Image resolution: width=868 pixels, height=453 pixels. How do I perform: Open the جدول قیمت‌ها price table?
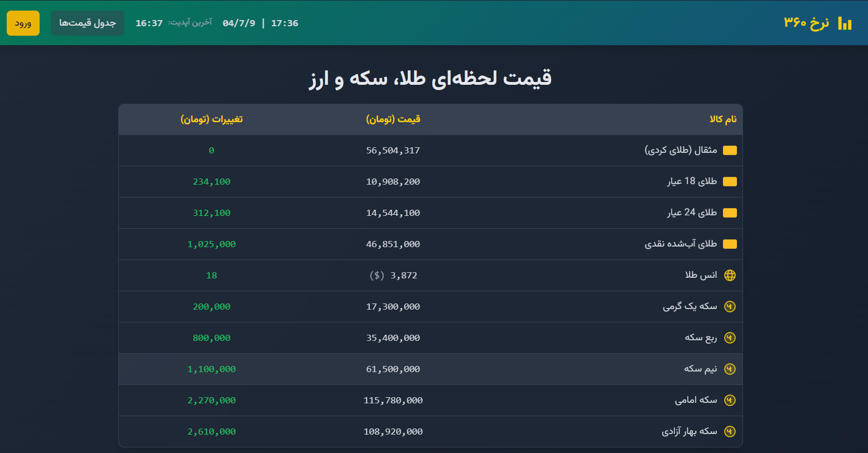pos(87,23)
